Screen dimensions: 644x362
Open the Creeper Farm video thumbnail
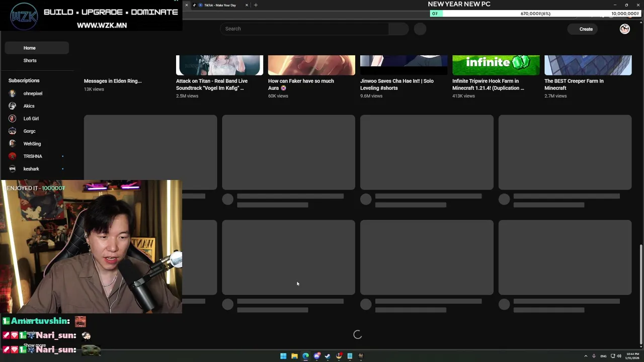click(x=588, y=65)
